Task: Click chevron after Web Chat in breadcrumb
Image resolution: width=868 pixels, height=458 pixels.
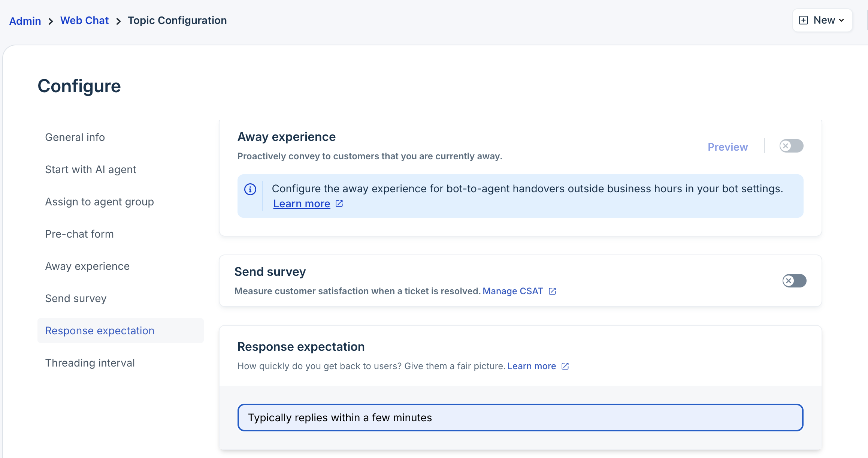Action: tap(118, 21)
